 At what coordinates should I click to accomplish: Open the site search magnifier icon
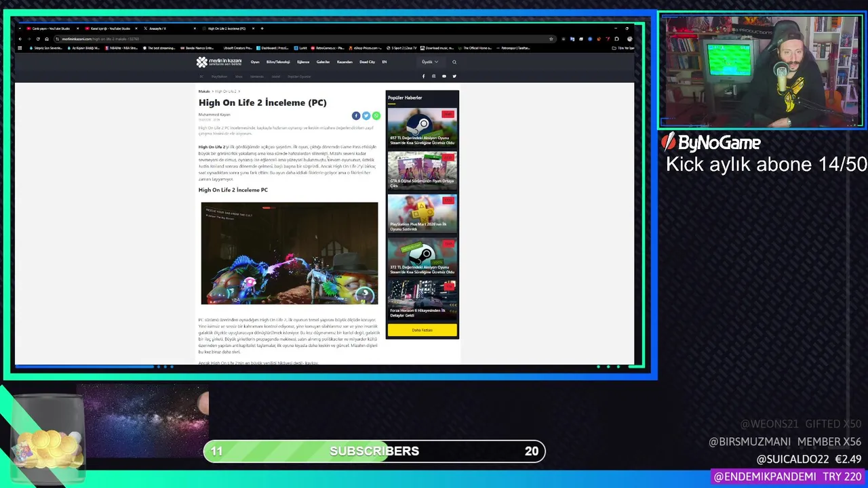[454, 62]
